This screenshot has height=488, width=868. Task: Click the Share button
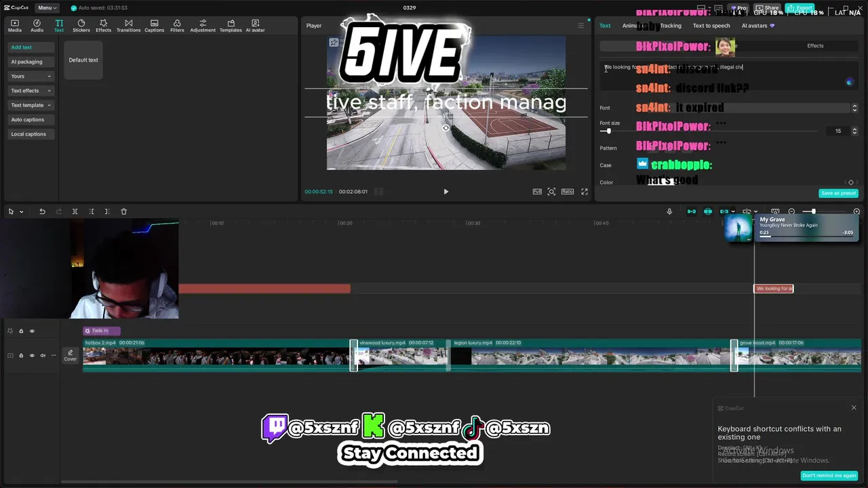click(768, 8)
